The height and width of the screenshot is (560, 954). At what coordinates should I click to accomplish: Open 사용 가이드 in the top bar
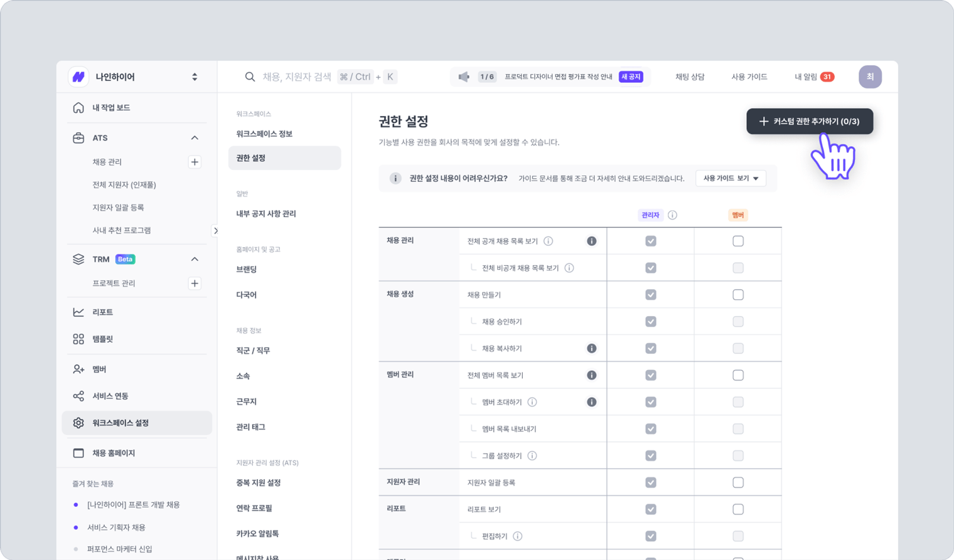coord(749,77)
